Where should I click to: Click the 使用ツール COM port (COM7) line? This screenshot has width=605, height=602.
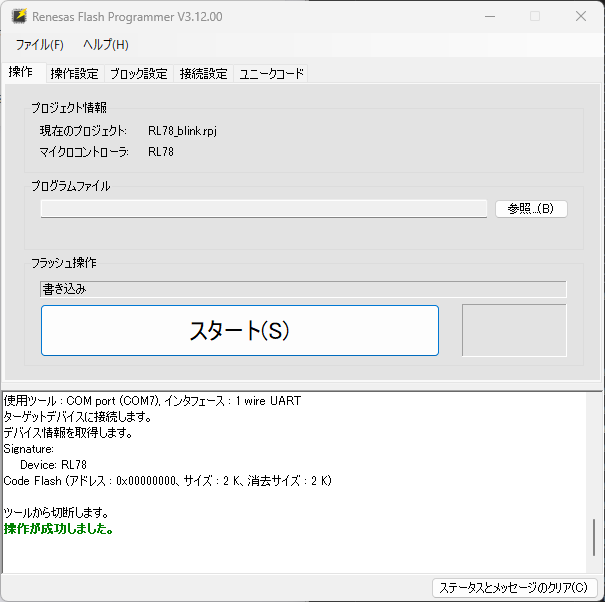pyautogui.click(x=152, y=401)
